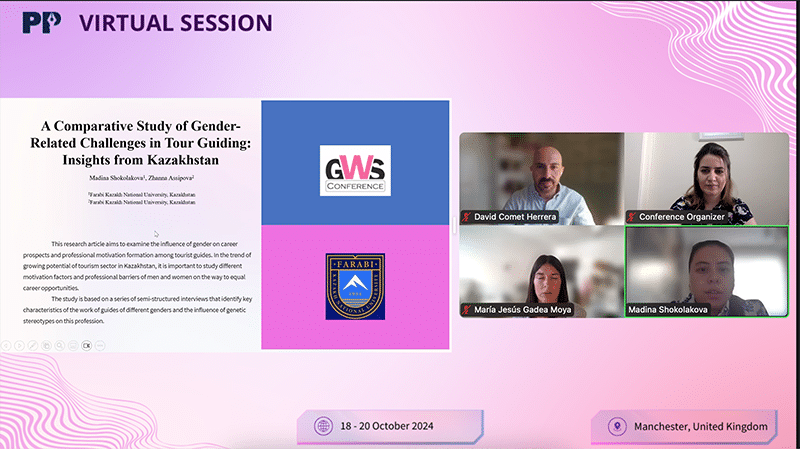Select Madina Shokolakova's highlighted video tile
The height and width of the screenshot is (449, 800).
point(706,272)
